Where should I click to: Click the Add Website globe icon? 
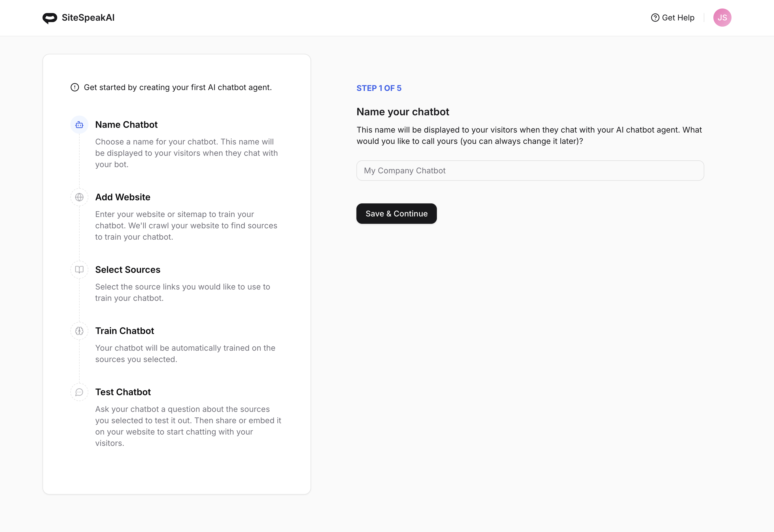79,197
